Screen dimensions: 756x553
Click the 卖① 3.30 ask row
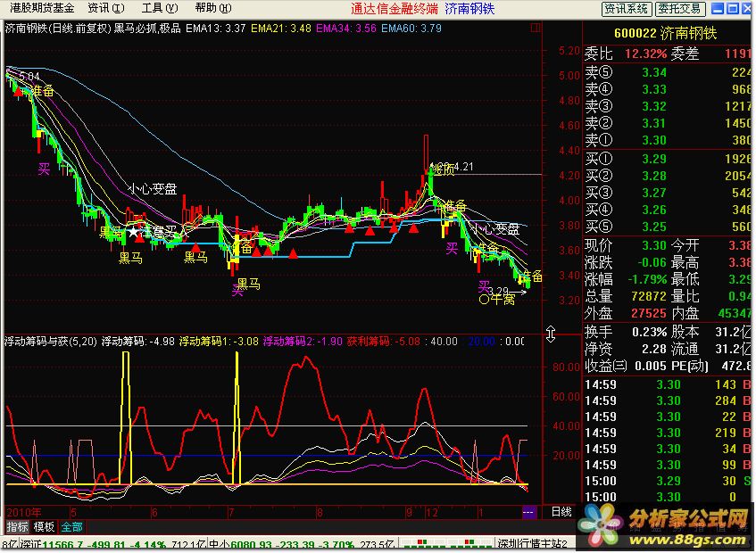668,140
